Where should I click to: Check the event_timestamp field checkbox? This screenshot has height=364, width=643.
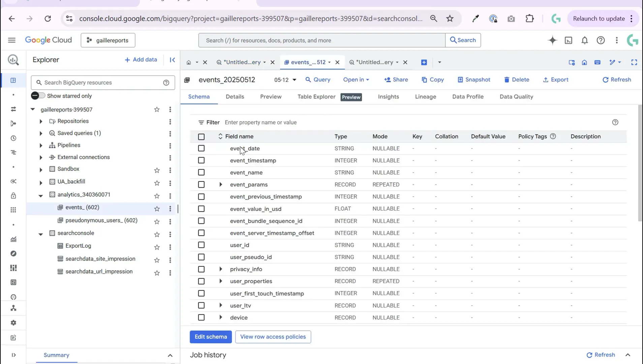201,160
